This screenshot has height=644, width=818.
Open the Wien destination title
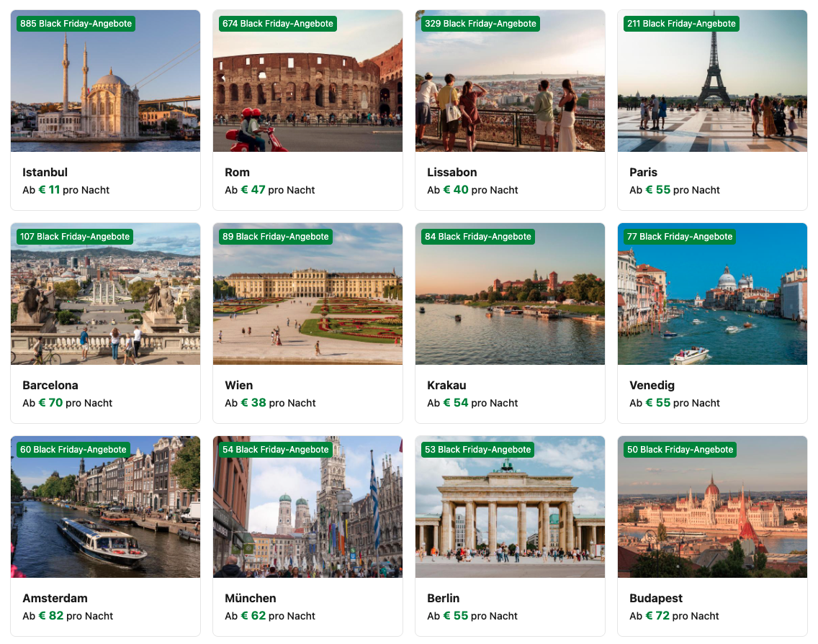click(239, 386)
